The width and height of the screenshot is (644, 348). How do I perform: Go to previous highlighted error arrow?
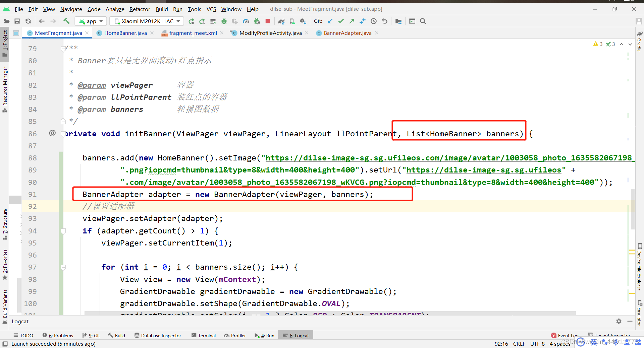[x=622, y=44]
